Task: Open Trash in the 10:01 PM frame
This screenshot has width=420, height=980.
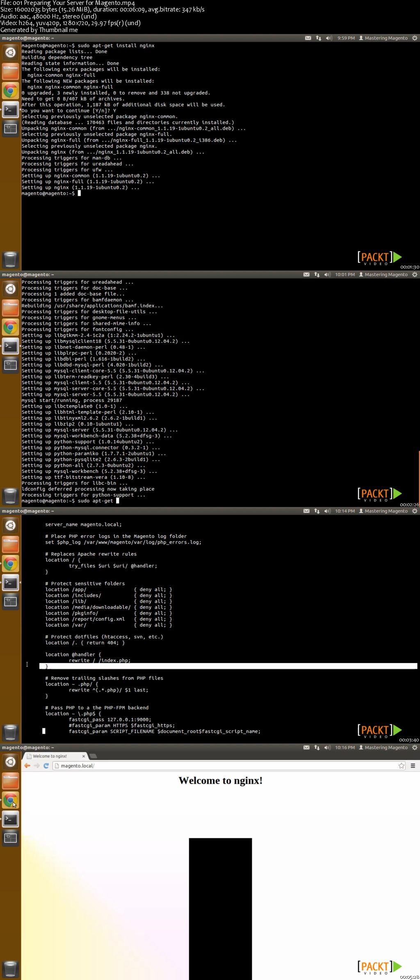Action: point(10,496)
